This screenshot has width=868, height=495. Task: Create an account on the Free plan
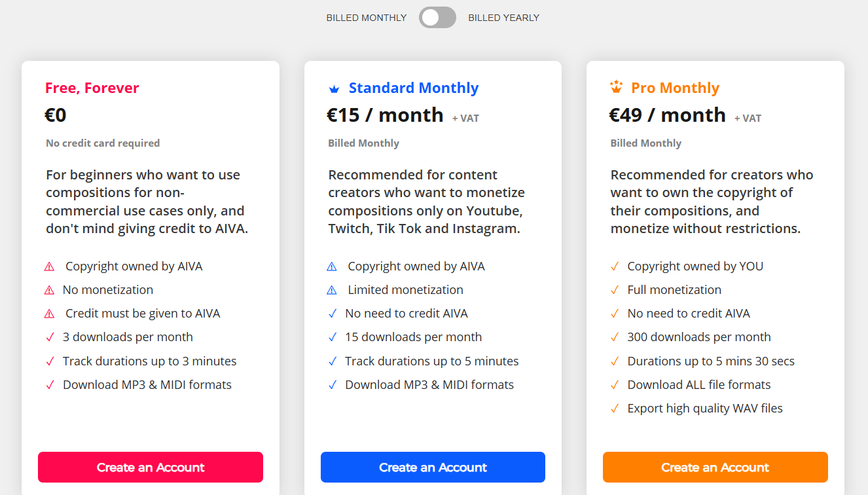[x=151, y=467]
